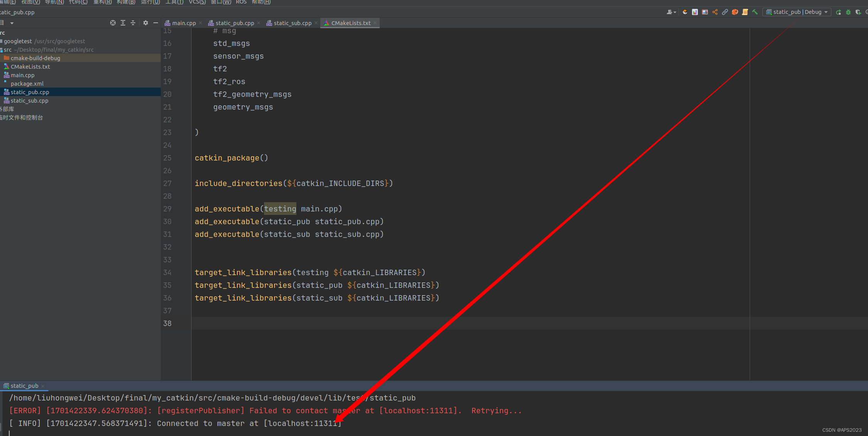The height and width of the screenshot is (436, 868).
Task: Click the chain link toolbar icon
Action: (725, 12)
